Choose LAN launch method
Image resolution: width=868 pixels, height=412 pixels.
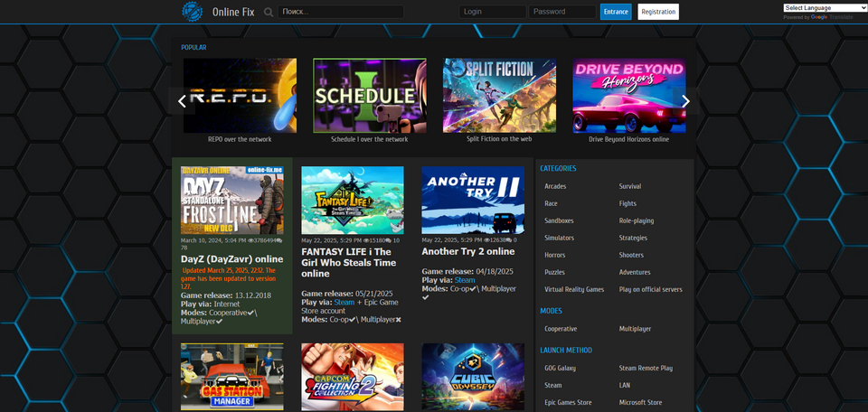tap(625, 385)
